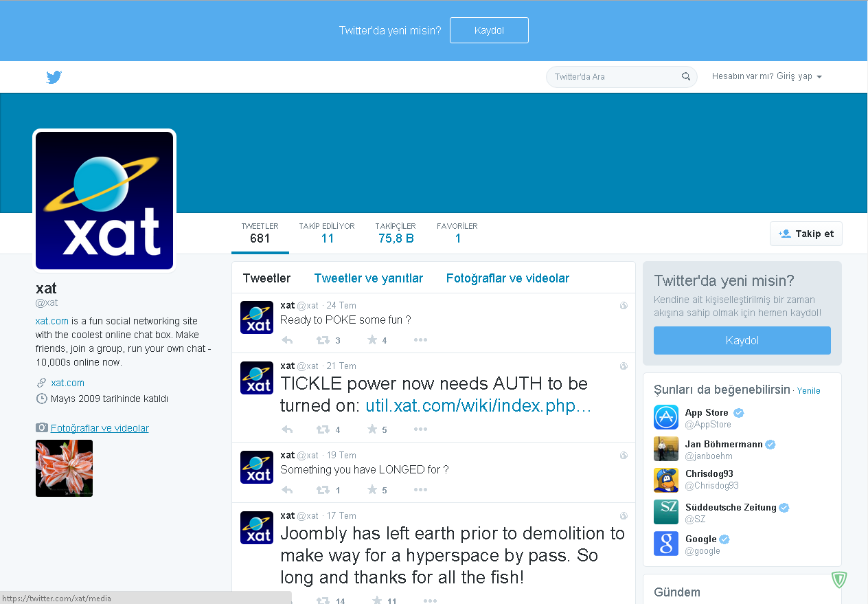Open 'Fotoğraflar ve videolar' sidebar link
Screen dimensions: 868x604
point(100,428)
